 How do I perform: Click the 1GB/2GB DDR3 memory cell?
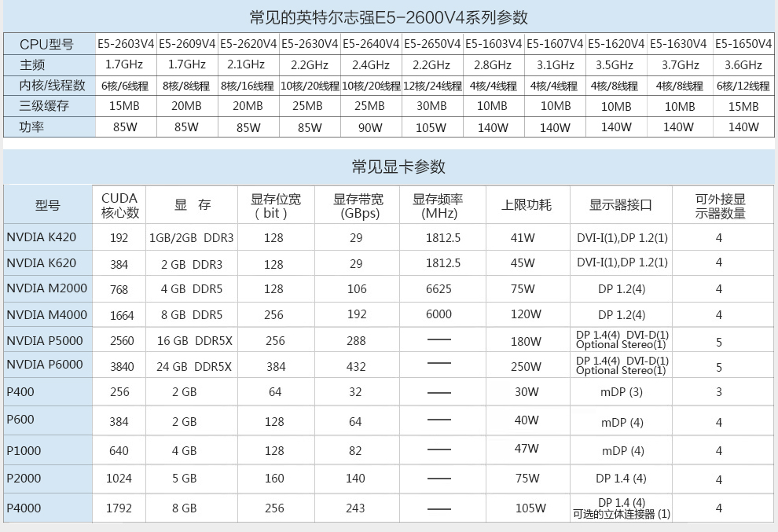coord(192,238)
